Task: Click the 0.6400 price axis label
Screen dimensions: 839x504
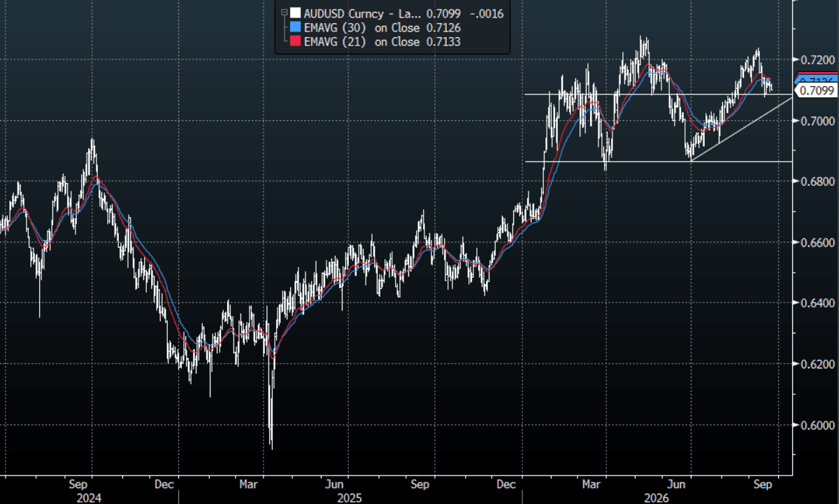Action: tap(817, 303)
